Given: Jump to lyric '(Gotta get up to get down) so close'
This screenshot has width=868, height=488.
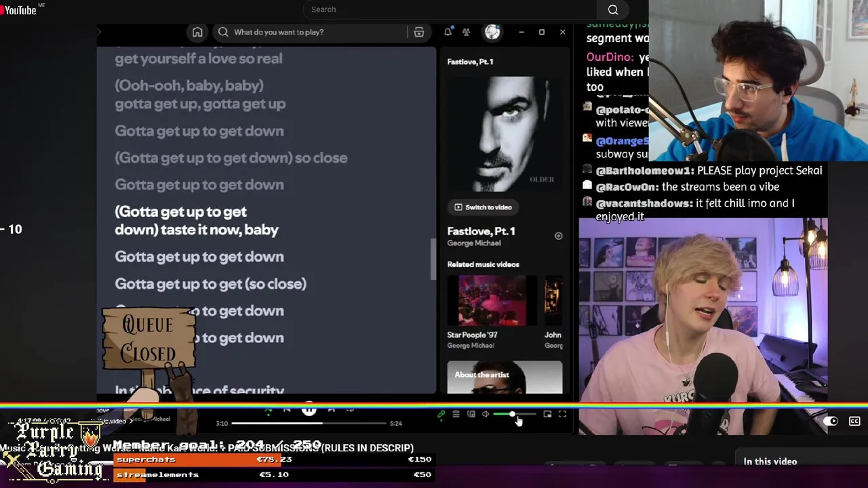Looking at the screenshot, I should pos(231,158).
